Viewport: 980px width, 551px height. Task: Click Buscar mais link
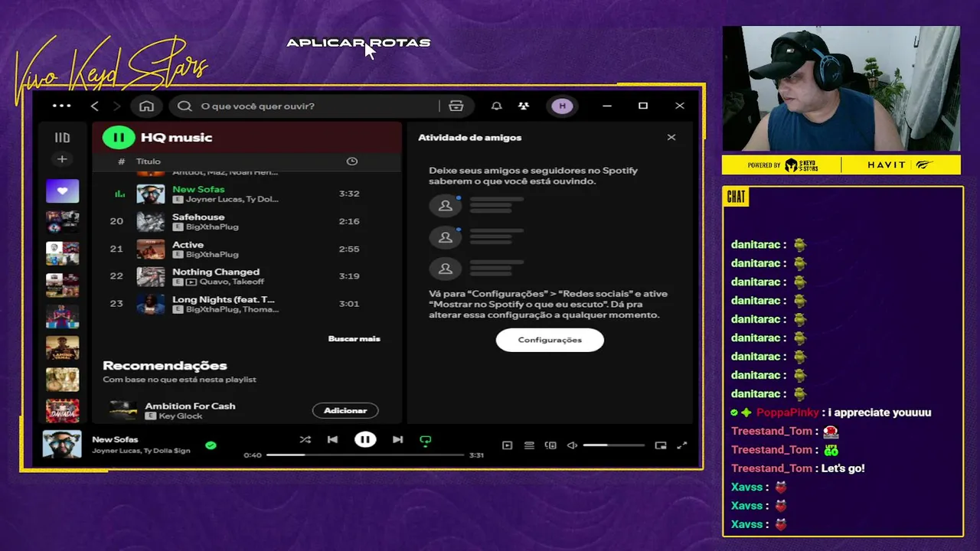pyautogui.click(x=354, y=338)
